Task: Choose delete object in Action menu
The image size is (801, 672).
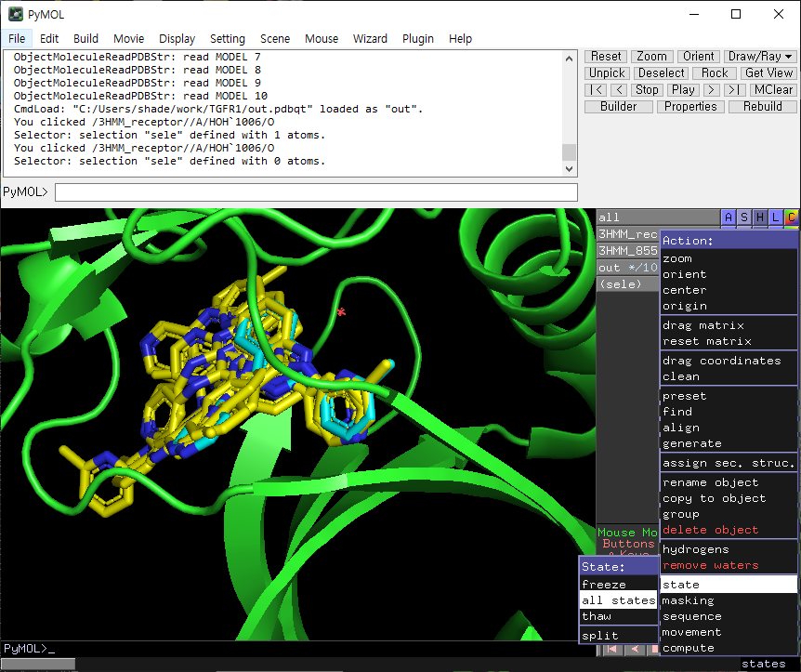Action: tap(729, 530)
